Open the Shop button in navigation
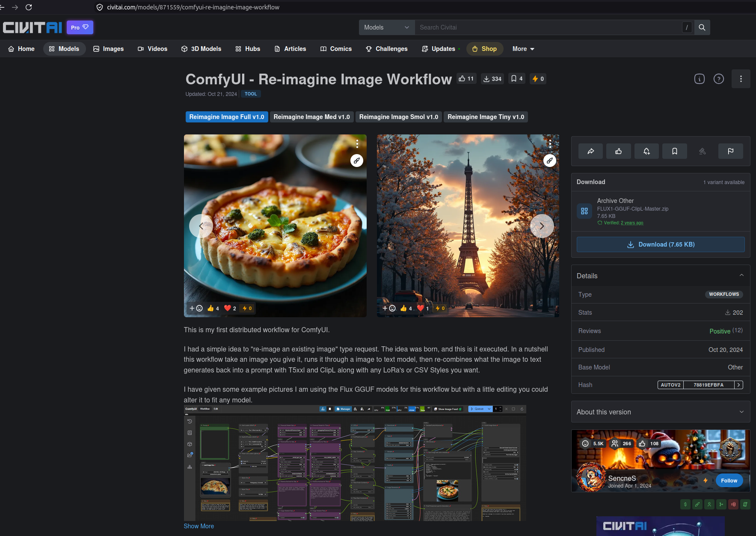The image size is (756, 536). 484,49
